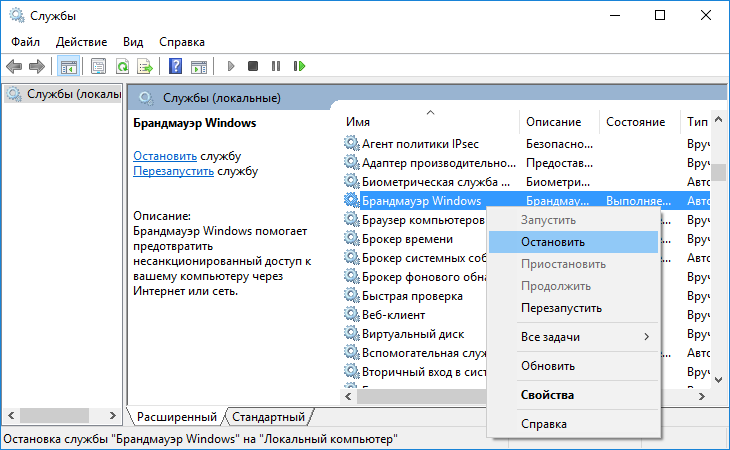Export list using toolbar icon
Viewport: 730px width, 450px height.
click(145, 67)
